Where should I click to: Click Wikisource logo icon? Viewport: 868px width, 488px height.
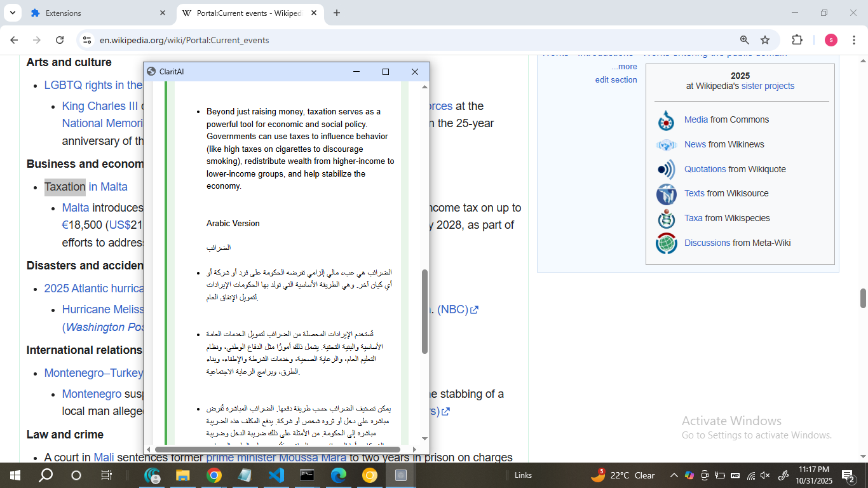[x=666, y=194]
